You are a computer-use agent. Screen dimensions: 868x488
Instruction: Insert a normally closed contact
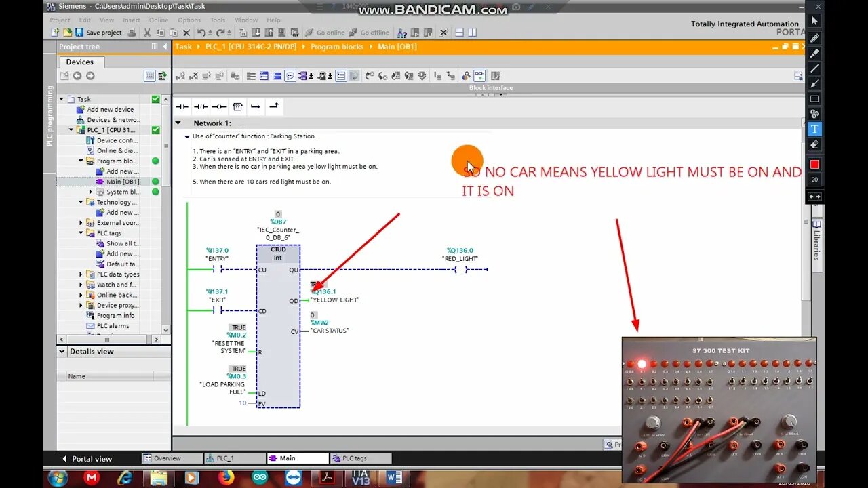(201, 107)
